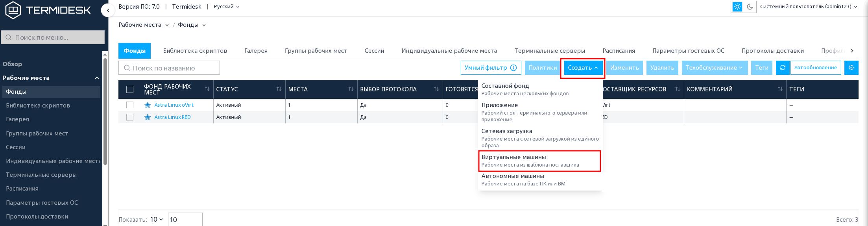The image size is (868, 226).
Task: Choose Виртуальные машины from create menu
Action: (x=540, y=161)
